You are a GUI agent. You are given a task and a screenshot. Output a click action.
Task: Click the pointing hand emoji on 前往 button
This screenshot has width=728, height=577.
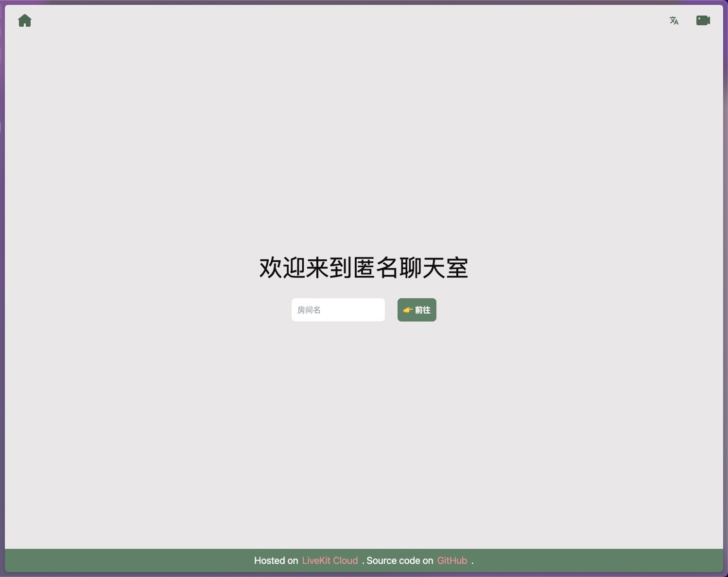pos(408,310)
